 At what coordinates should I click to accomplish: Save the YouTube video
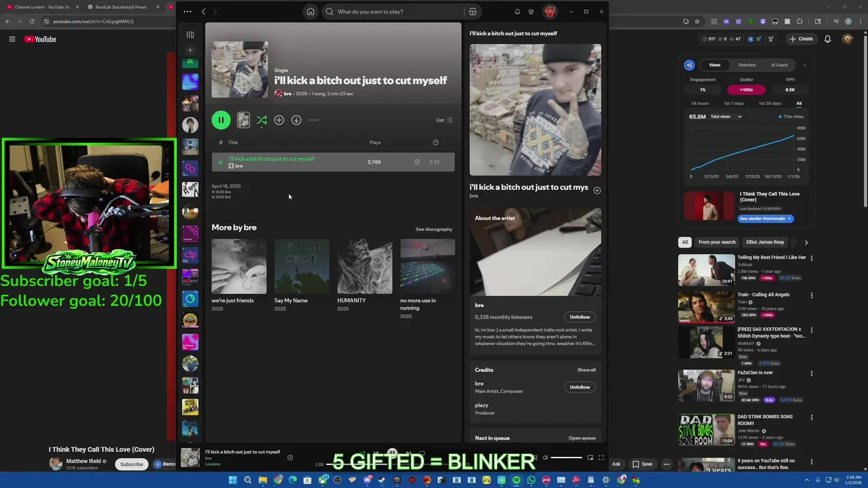point(642,464)
